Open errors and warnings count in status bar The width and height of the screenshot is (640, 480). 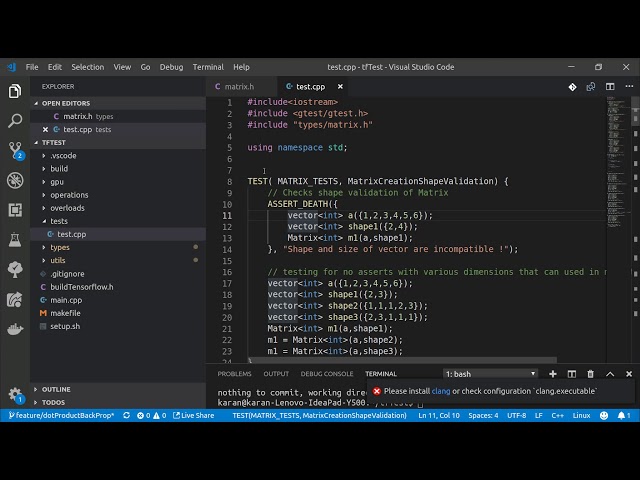(151, 416)
